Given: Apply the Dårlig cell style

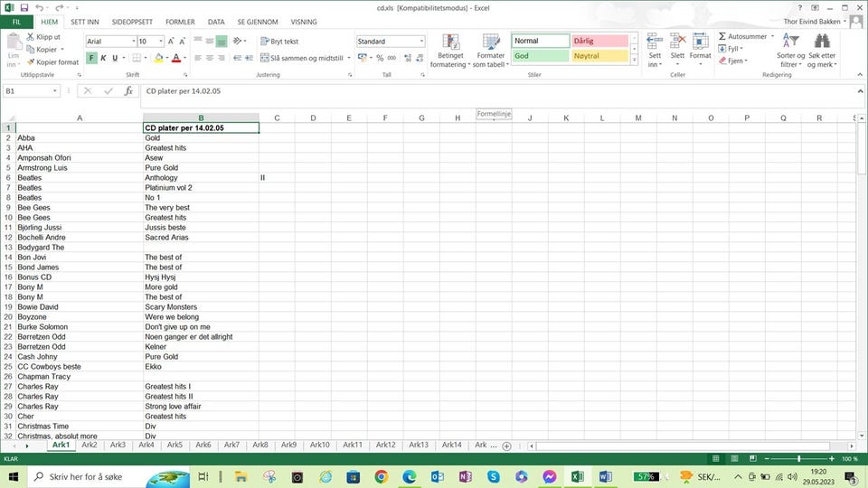Looking at the screenshot, I should (x=599, y=41).
